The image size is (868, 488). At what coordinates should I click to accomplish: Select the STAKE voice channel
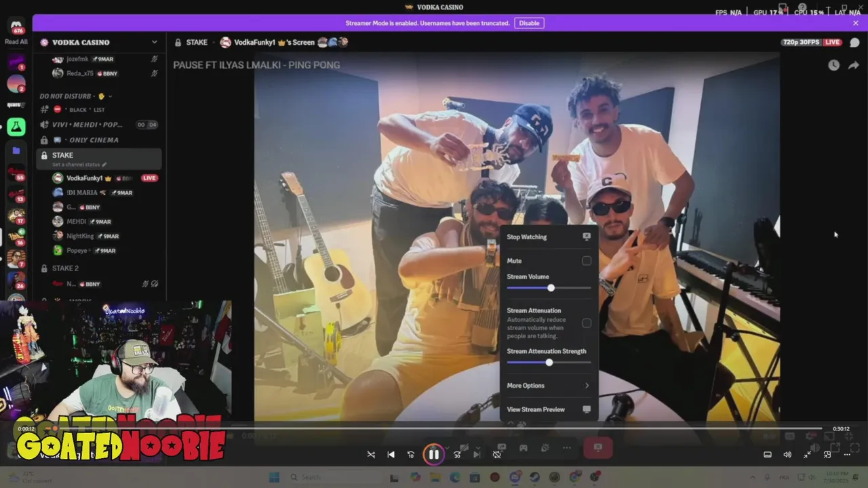[100, 159]
